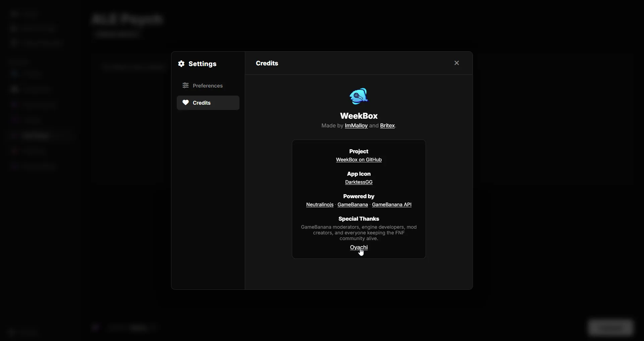
Task: Open the GameBanana API link
Action: 392,205
